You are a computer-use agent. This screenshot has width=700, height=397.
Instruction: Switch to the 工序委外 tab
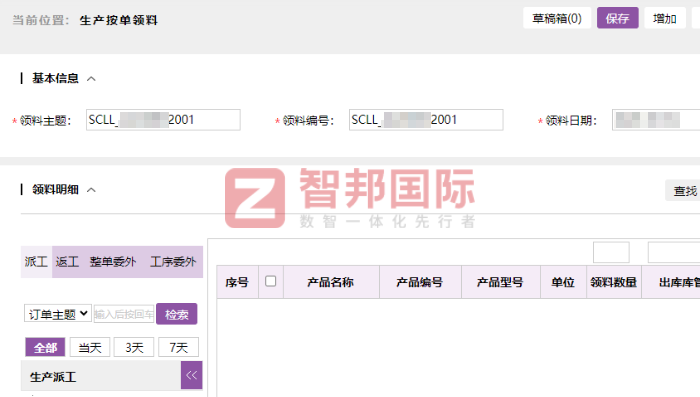click(173, 262)
